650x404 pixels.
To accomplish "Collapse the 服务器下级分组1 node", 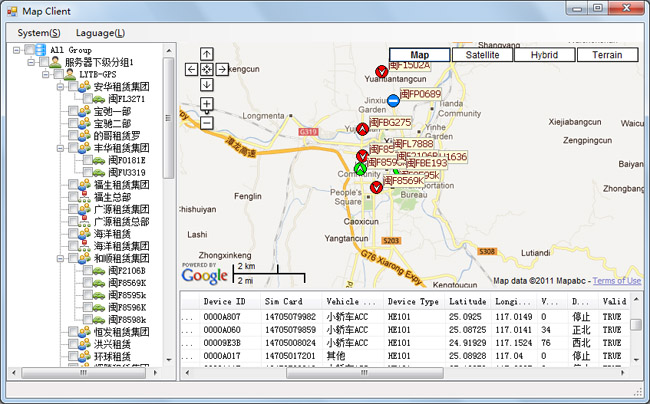I will [31, 62].
